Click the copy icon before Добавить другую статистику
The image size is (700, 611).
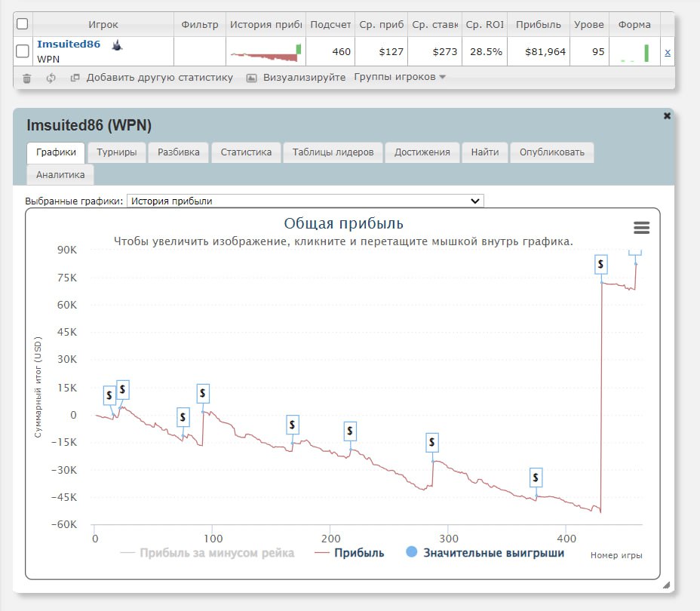coord(75,78)
